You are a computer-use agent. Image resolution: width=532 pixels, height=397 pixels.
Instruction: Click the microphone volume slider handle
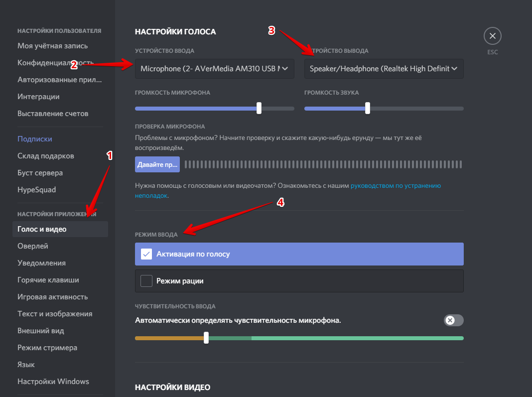259,108
